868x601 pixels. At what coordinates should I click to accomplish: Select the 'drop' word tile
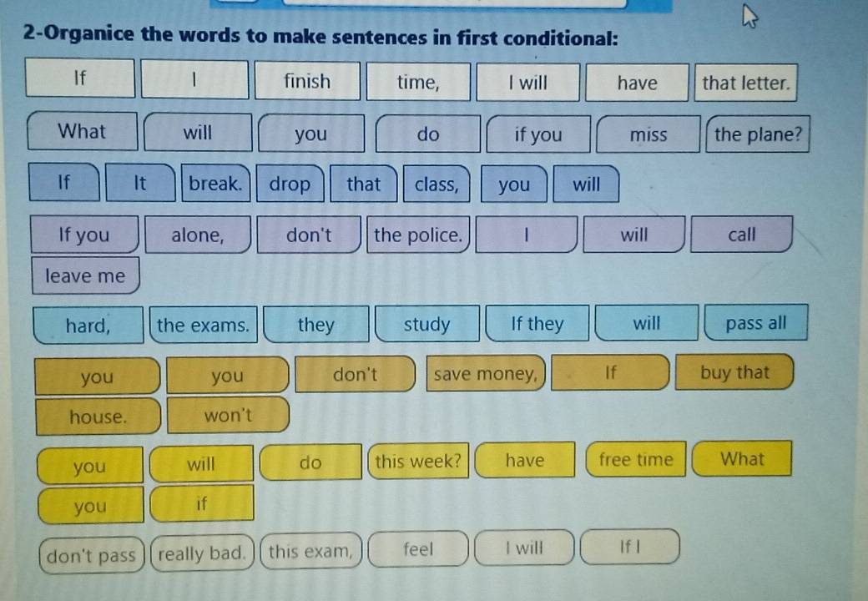(x=290, y=184)
